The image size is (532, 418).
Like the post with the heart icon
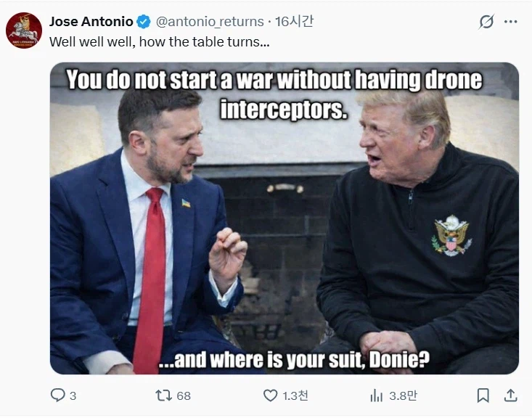[271, 396]
